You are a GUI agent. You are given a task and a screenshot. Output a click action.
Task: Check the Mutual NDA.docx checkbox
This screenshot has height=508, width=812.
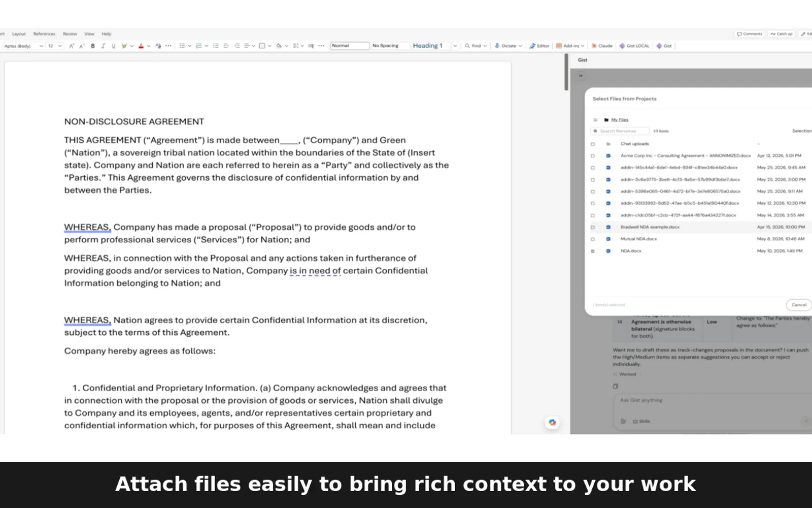(x=592, y=239)
